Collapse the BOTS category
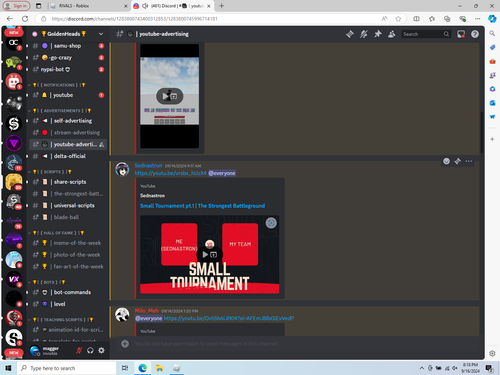Image resolution: width=500 pixels, height=375 pixels. tap(47, 282)
